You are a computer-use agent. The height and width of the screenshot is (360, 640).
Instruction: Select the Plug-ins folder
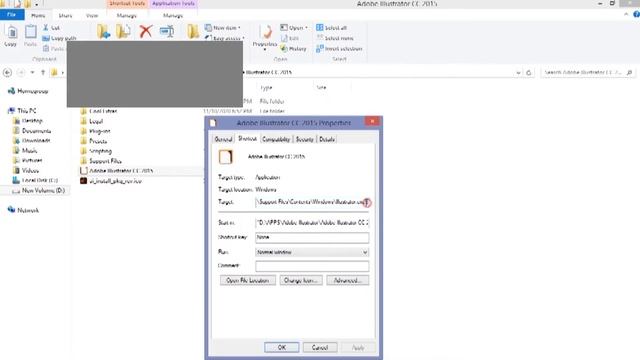96,131
